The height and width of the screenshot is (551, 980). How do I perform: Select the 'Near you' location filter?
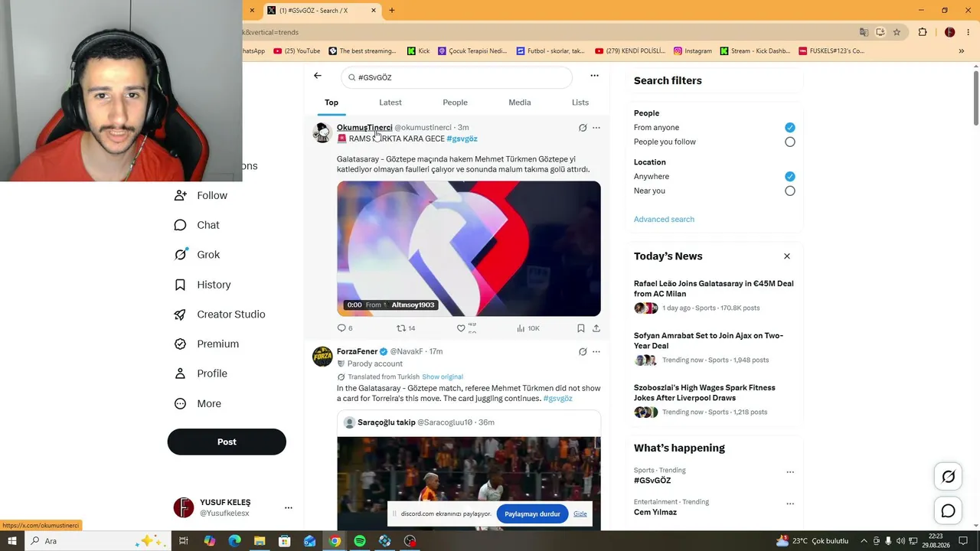[790, 191]
